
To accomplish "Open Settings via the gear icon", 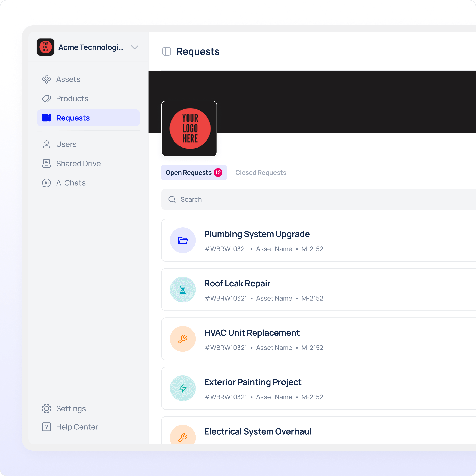I will coord(47,408).
